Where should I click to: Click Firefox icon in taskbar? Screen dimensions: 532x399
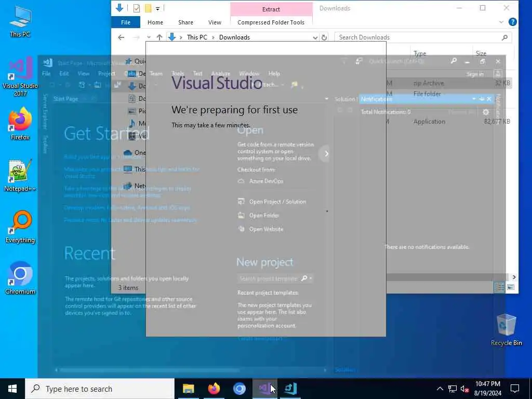(x=214, y=389)
